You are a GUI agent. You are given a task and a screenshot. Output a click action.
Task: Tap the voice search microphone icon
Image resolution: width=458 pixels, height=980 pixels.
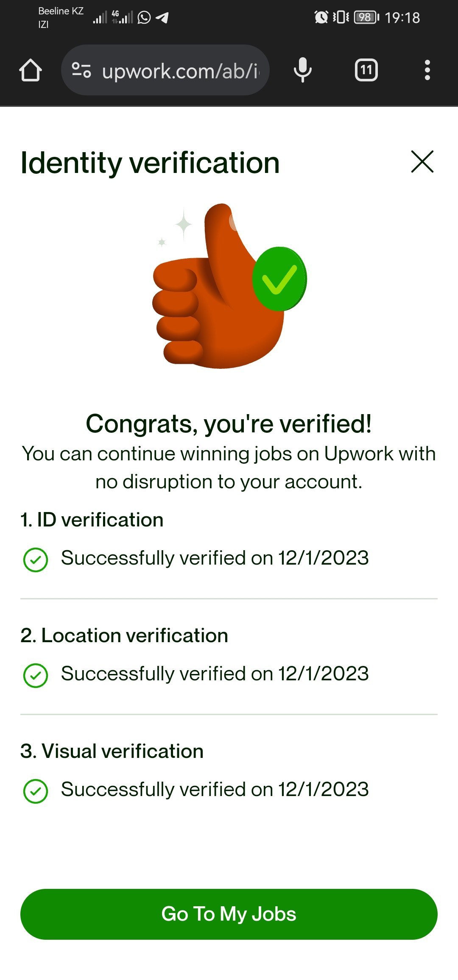coord(302,70)
